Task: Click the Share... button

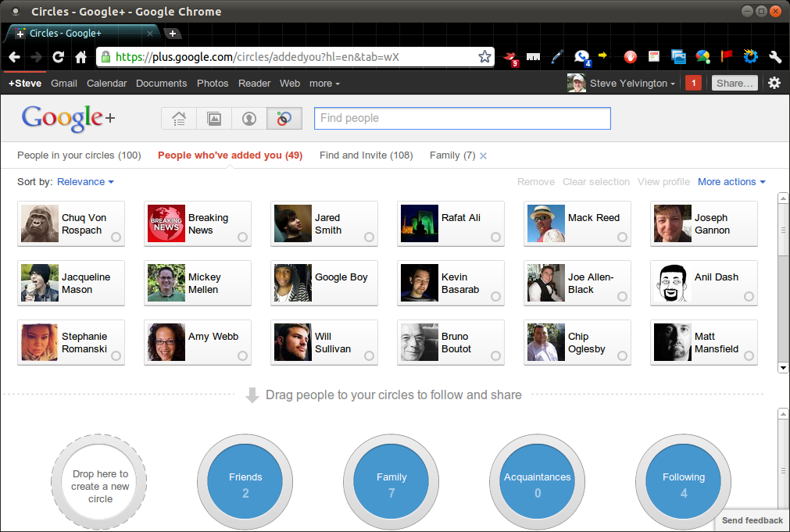Action: [x=735, y=83]
